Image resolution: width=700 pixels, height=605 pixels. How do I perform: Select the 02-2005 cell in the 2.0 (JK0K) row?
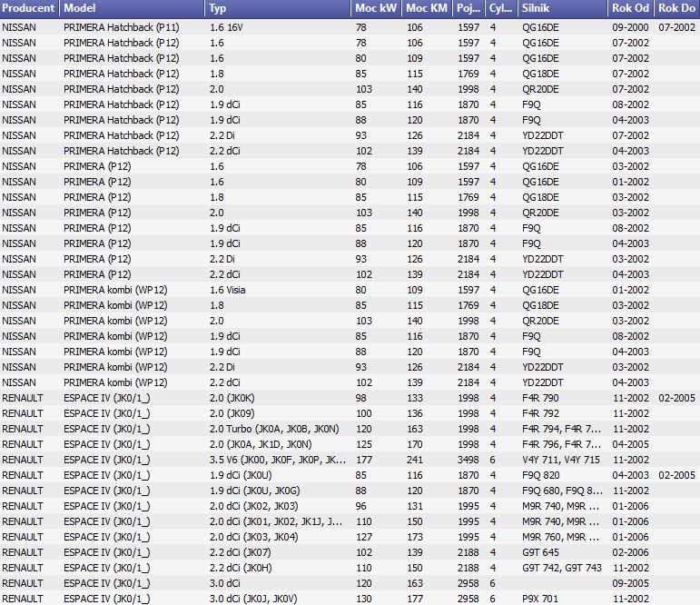[x=676, y=398]
